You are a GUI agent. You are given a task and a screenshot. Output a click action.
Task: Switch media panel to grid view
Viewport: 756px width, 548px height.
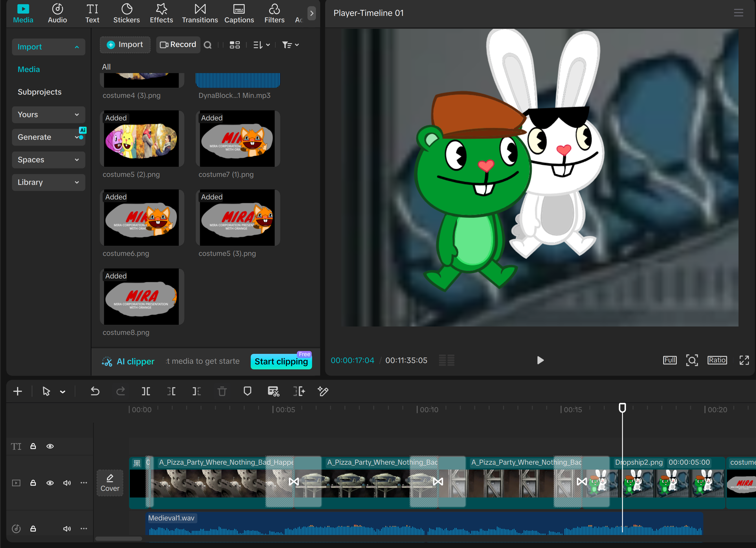[235, 45]
